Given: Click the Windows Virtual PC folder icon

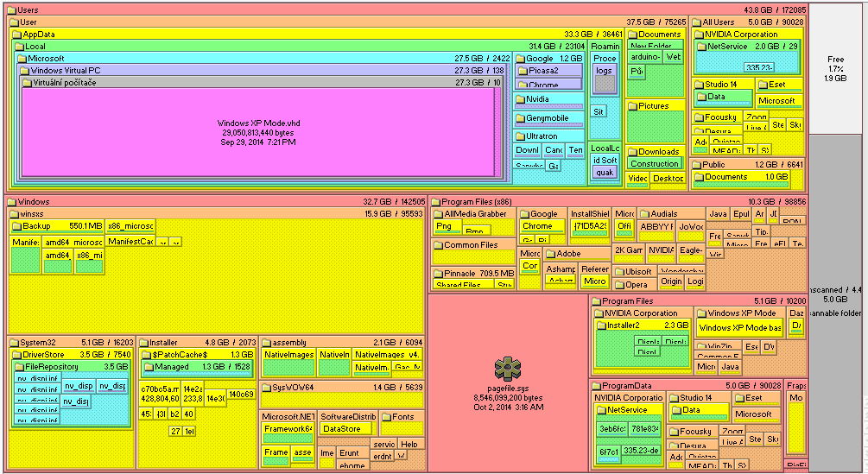Looking at the screenshot, I should 25,71.
